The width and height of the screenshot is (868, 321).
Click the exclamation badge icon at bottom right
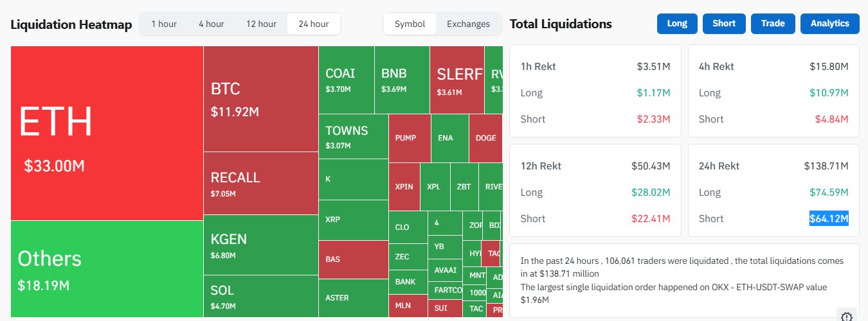coord(847,316)
